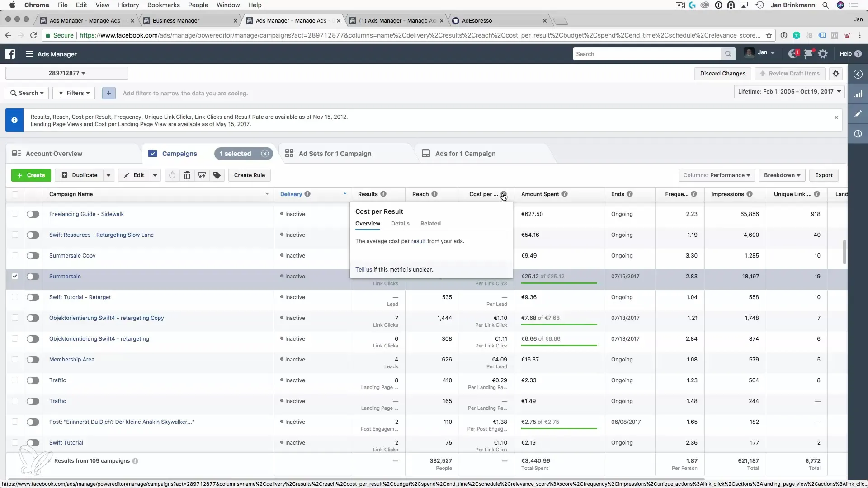The height and width of the screenshot is (488, 868).
Task: Click the info icon next to Impressions header
Action: (x=750, y=194)
